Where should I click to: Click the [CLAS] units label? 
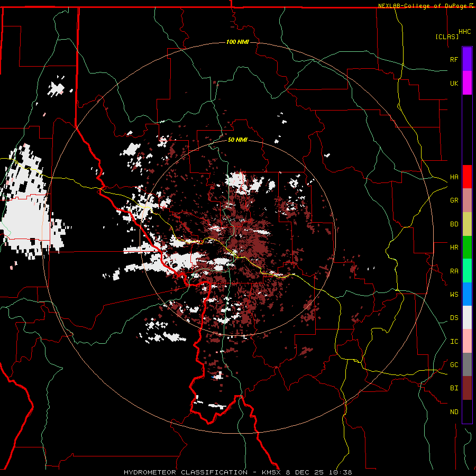447,36
